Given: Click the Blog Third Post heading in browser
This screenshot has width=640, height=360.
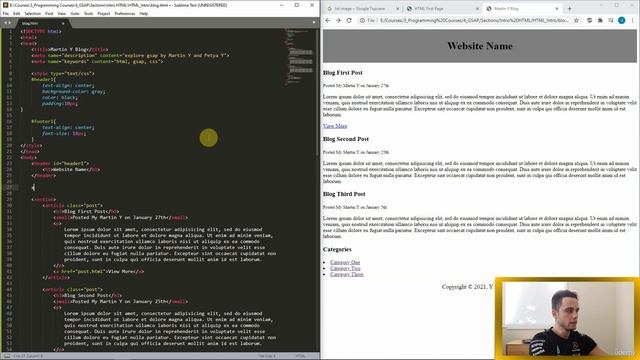Looking at the screenshot, I should [x=344, y=194].
